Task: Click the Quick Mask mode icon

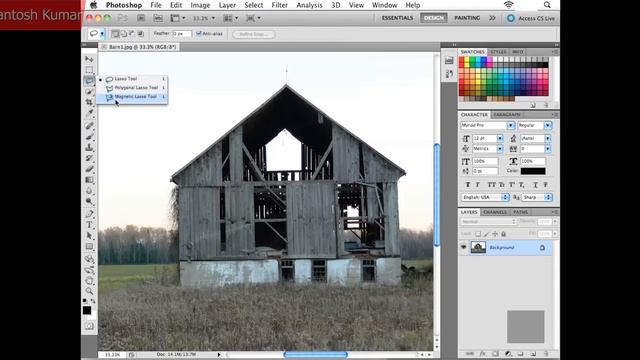Action: click(89, 326)
